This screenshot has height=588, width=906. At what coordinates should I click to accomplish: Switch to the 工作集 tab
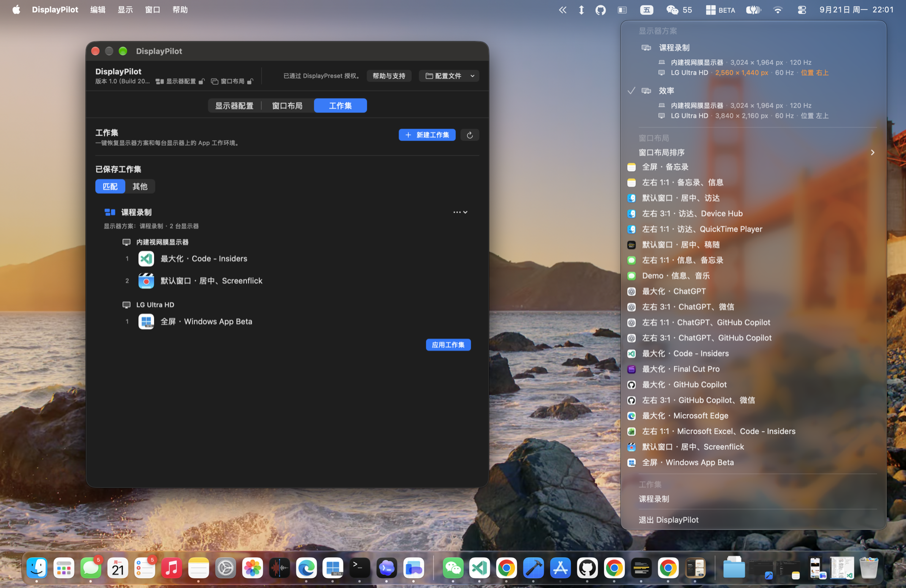pyautogui.click(x=340, y=106)
